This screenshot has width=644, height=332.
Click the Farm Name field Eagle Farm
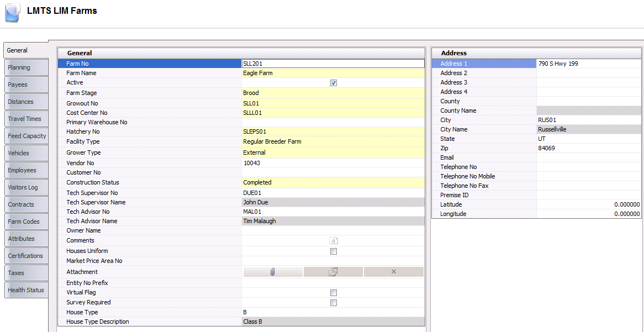[x=333, y=73]
